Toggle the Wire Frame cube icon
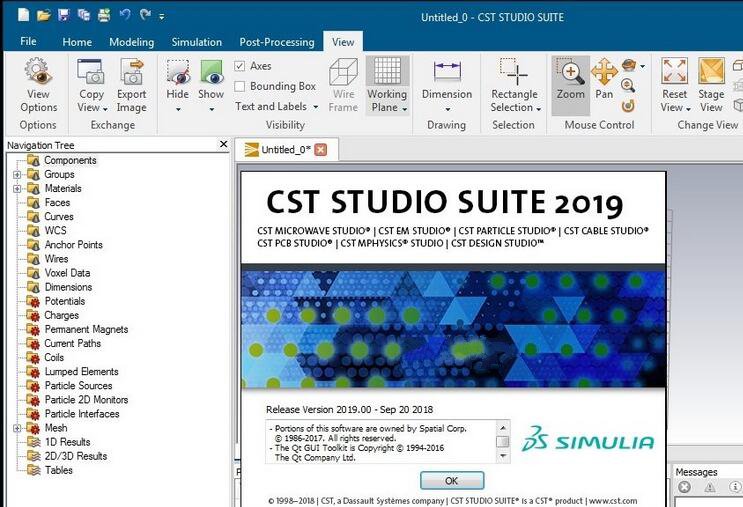This screenshot has height=507, width=743. pos(343,72)
